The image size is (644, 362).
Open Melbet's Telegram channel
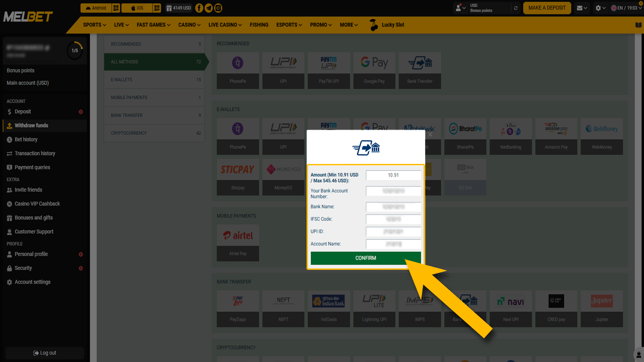click(x=208, y=8)
